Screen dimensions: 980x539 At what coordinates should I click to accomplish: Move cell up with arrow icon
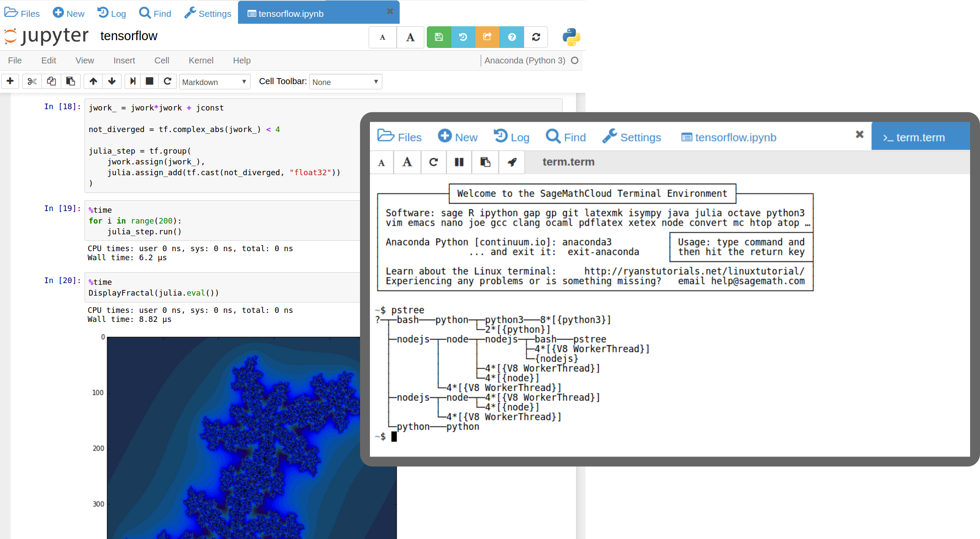click(x=93, y=82)
